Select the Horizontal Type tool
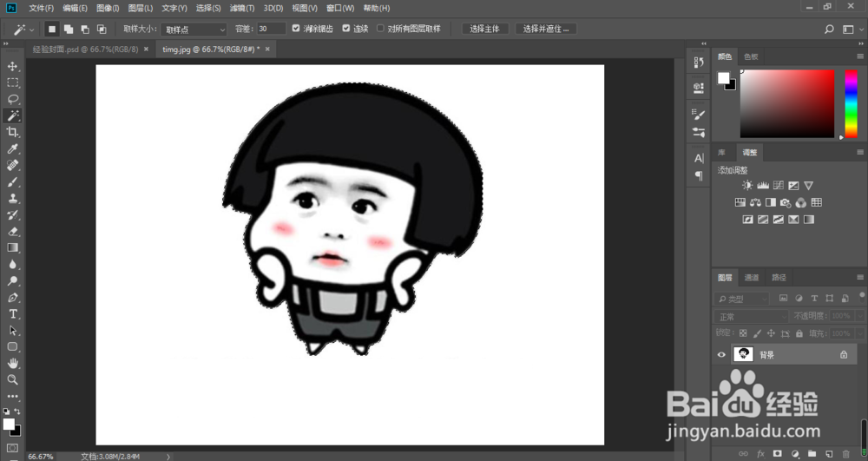 12,313
